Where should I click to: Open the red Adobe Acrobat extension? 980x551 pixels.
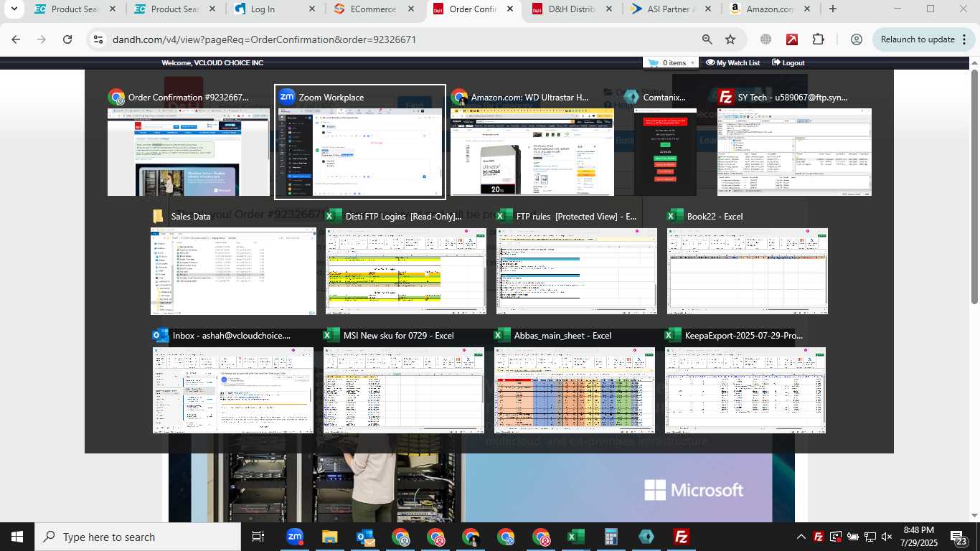coord(792,39)
